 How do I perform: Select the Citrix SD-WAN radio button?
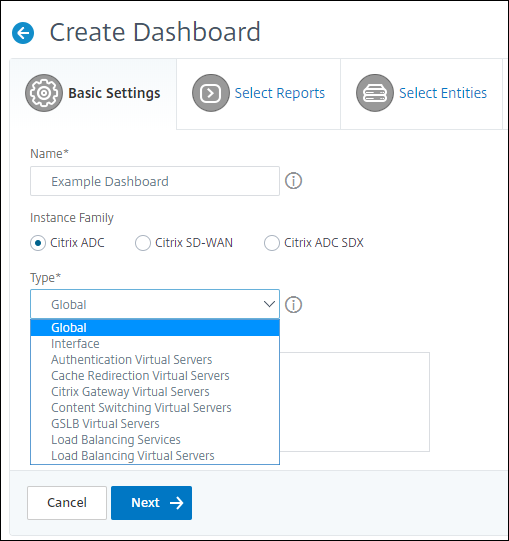(143, 243)
